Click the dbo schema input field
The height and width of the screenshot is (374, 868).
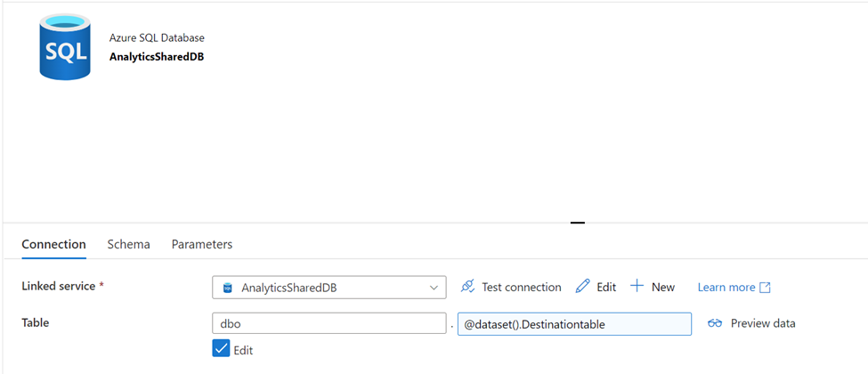pos(329,323)
